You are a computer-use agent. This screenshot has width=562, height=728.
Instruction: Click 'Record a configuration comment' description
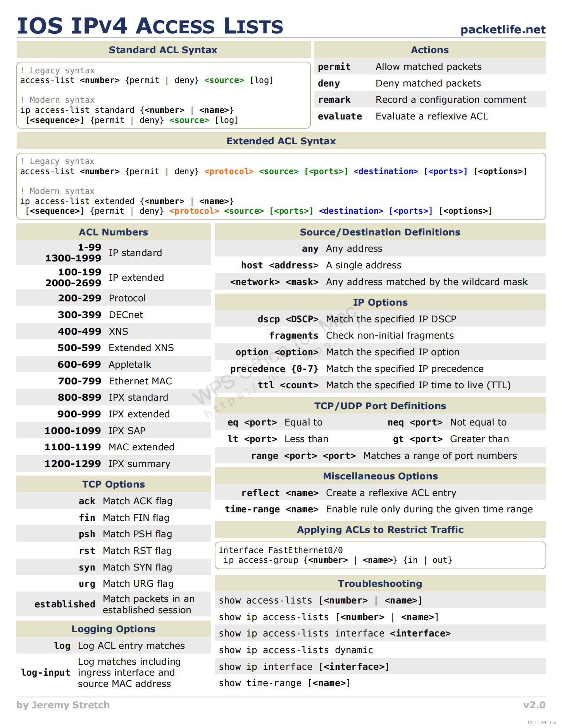tap(451, 100)
